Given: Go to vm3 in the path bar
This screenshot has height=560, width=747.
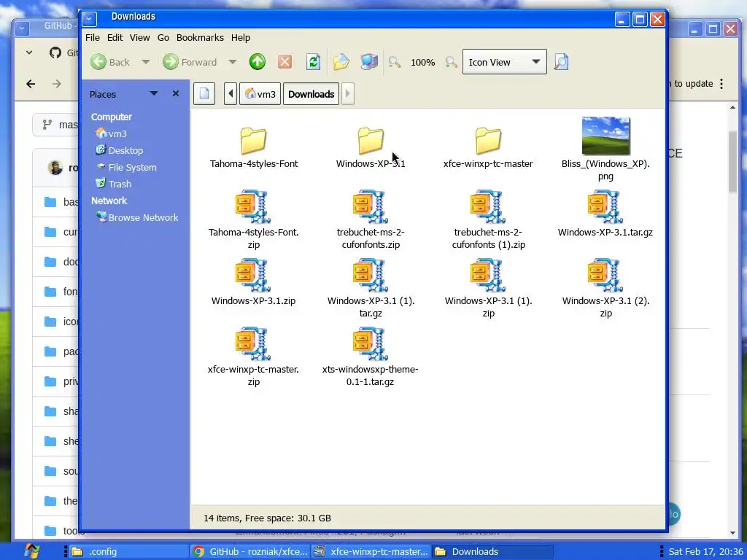Looking at the screenshot, I should [x=260, y=94].
